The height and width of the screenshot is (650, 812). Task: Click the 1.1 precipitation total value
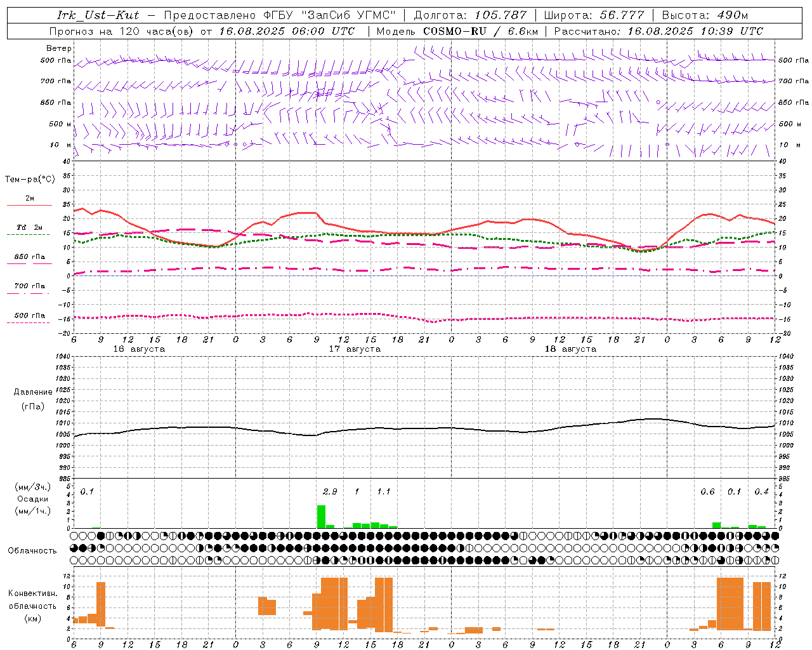384,492
